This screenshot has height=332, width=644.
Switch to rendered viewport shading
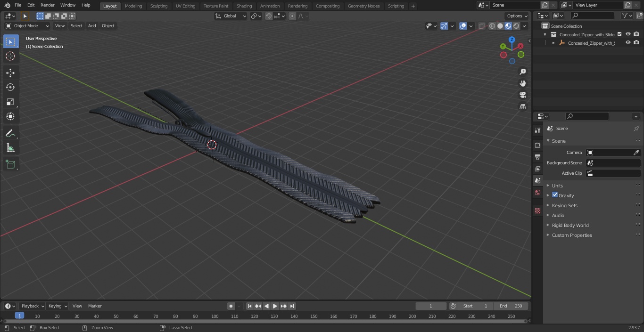(x=516, y=26)
